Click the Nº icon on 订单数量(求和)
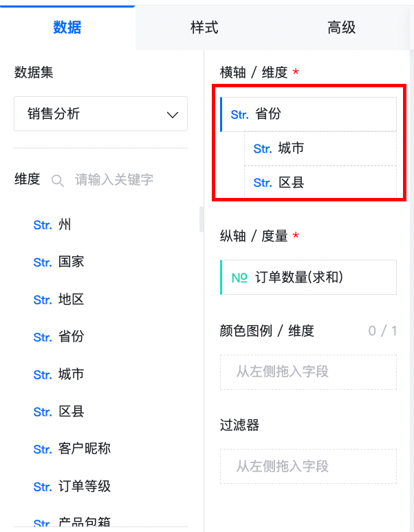 tap(239, 278)
